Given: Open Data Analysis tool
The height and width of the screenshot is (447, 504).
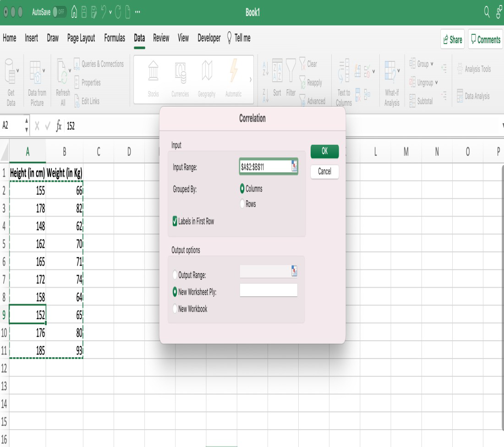Looking at the screenshot, I should tap(473, 96).
